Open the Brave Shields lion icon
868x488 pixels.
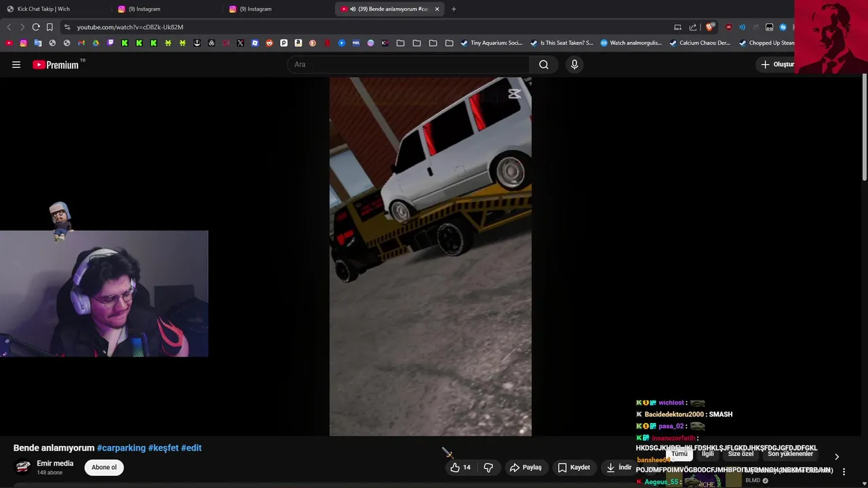(709, 27)
